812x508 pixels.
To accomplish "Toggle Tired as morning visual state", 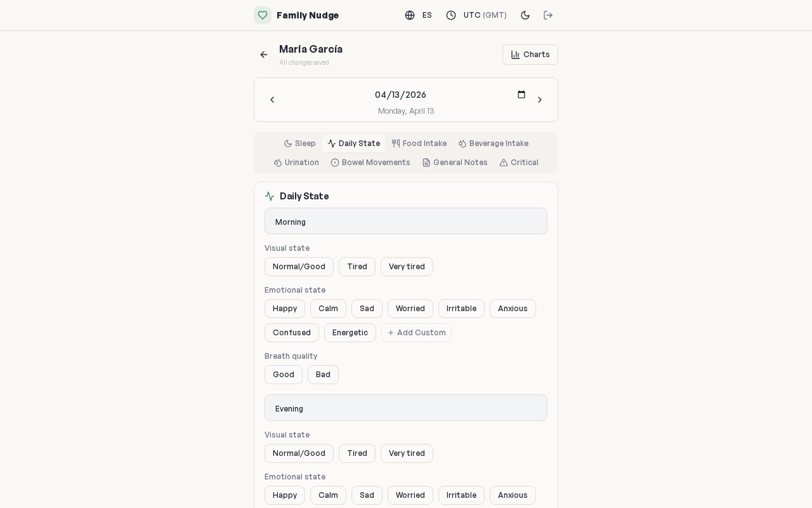I will click(x=357, y=267).
